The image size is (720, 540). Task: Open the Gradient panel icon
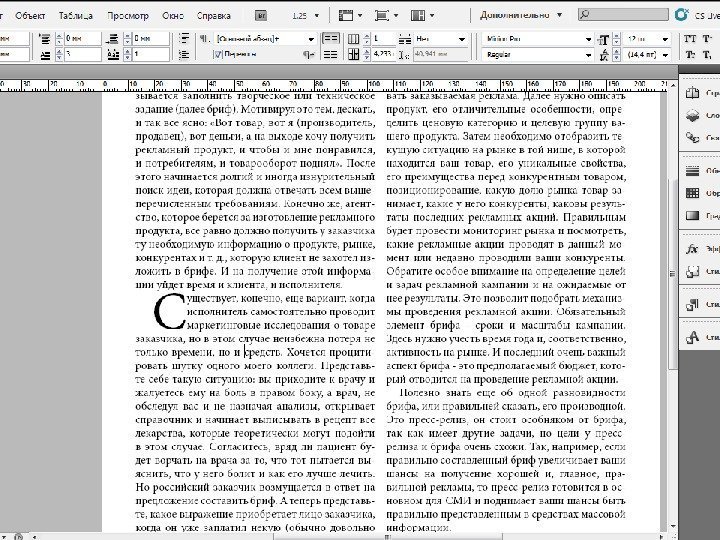pos(692,215)
